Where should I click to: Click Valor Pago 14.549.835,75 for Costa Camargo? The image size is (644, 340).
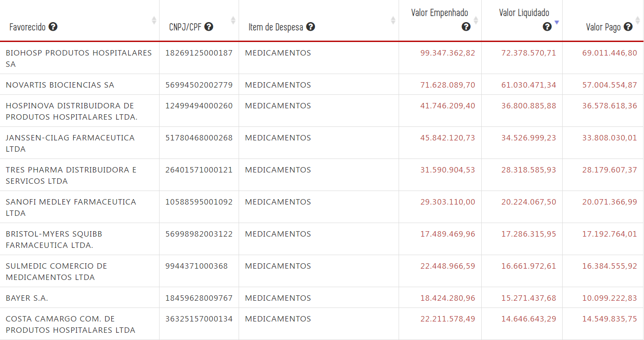click(x=609, y=319)
